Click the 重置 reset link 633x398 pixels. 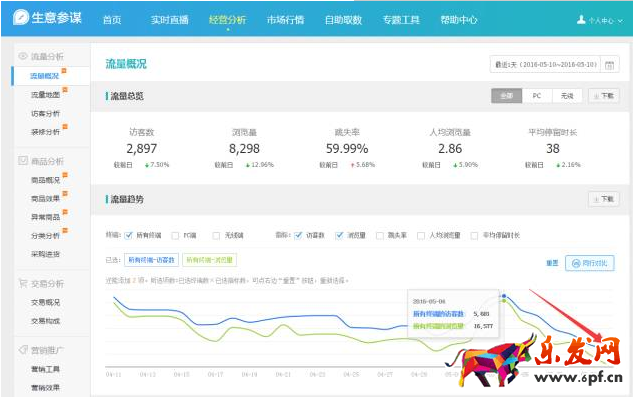[x=552, y=263]
